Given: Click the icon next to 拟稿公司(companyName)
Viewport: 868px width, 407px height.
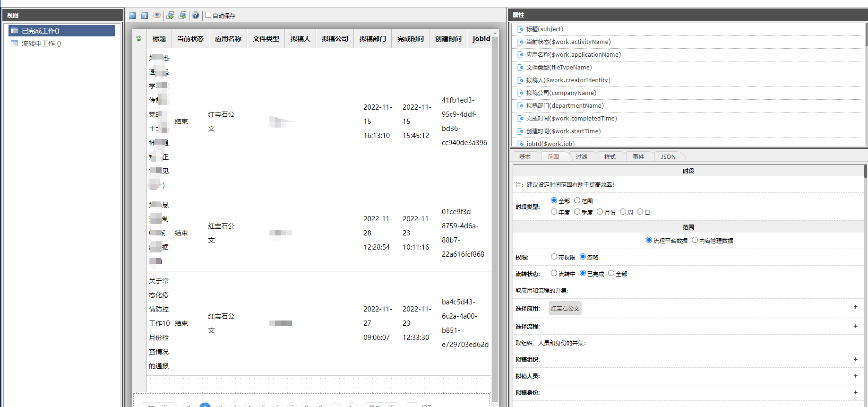Looking at the screenshot, I should click(x=520, y=93).
